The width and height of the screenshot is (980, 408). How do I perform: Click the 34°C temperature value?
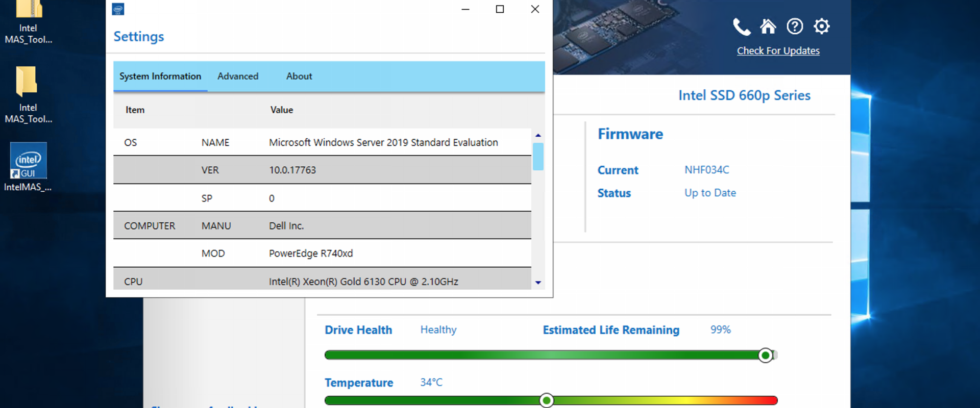[x=431, y=382]
